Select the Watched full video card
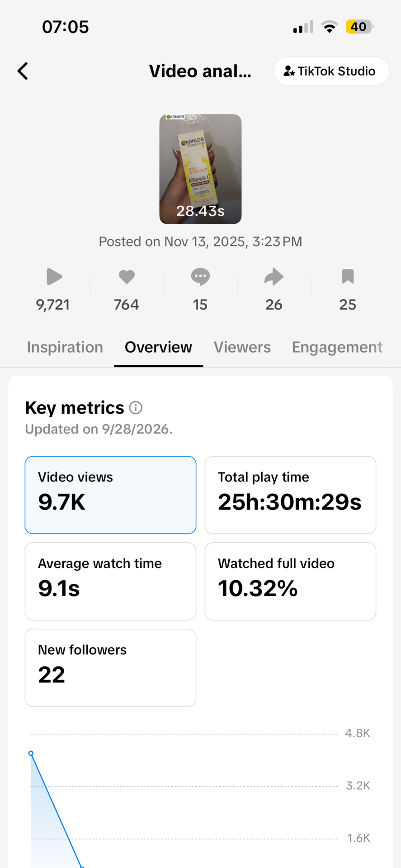Viewport: 401px width, 868px height. [290, 581]
